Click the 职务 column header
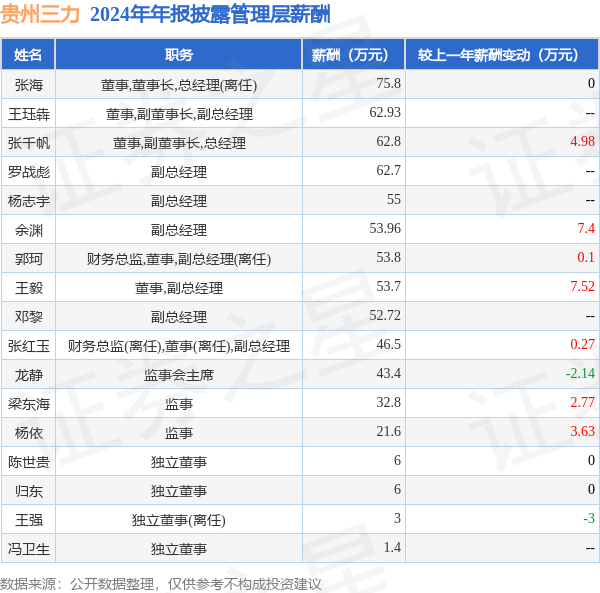 point(179,55)
